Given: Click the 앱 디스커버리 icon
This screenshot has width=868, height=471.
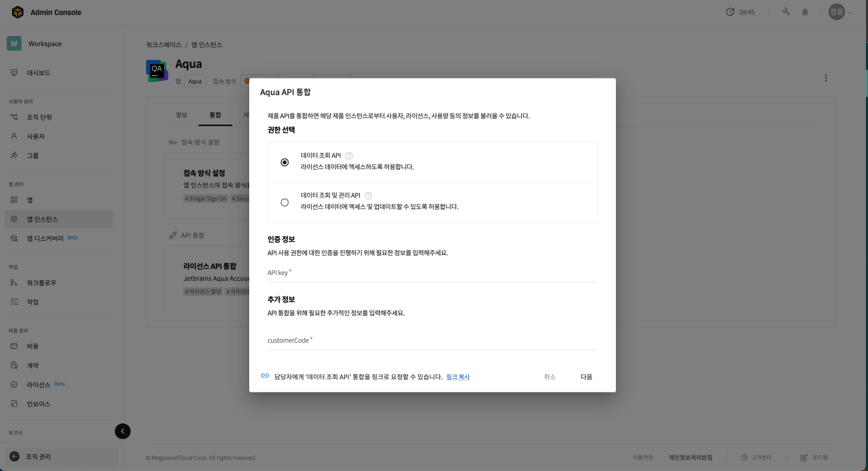Looking at the screenshot, I should coord(14,238).
